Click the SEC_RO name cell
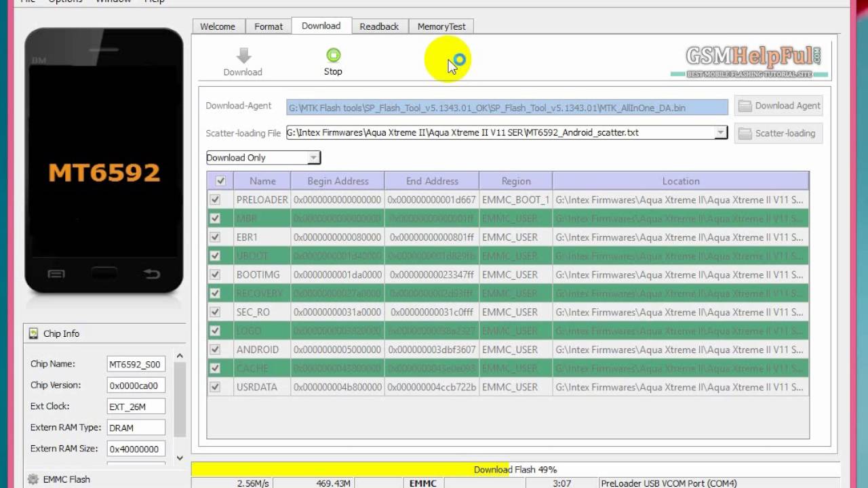The height and width of the screenshot is (488, 868). [262, 312]
